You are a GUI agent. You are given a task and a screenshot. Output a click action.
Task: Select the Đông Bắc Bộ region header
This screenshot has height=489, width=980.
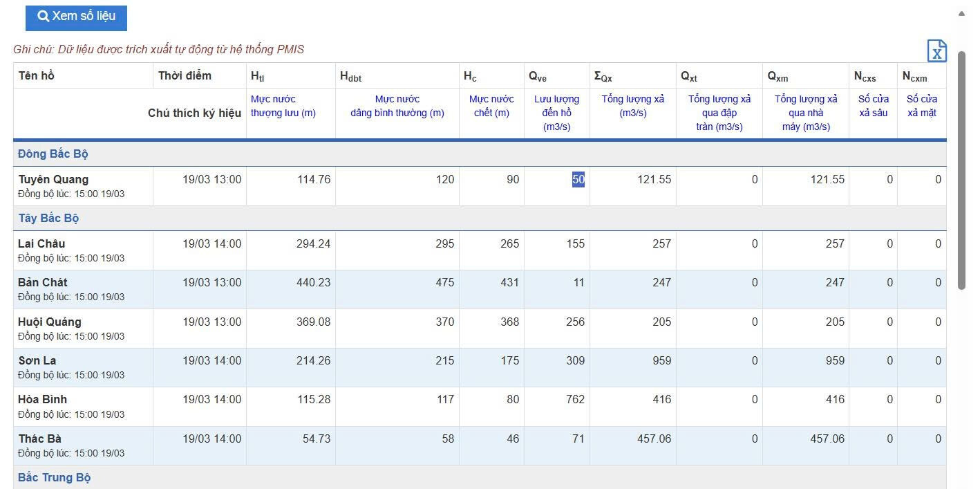click(x=53, y=154)
